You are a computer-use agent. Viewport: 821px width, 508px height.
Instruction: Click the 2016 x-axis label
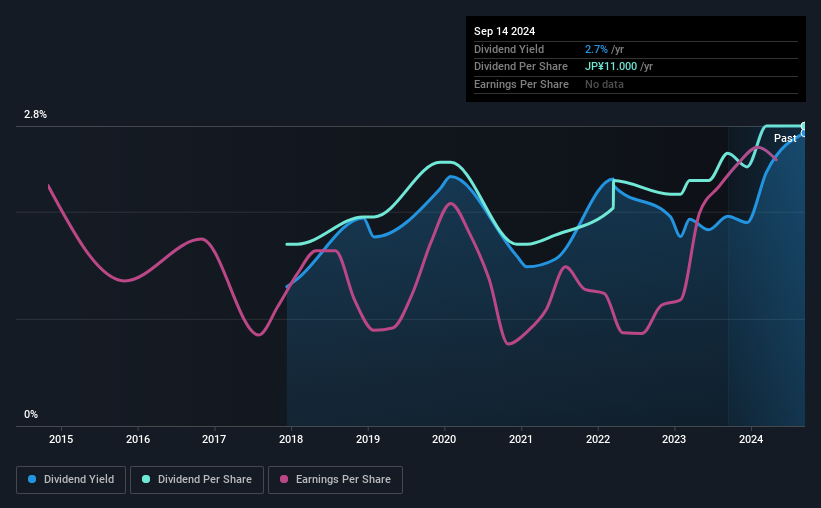138,439
